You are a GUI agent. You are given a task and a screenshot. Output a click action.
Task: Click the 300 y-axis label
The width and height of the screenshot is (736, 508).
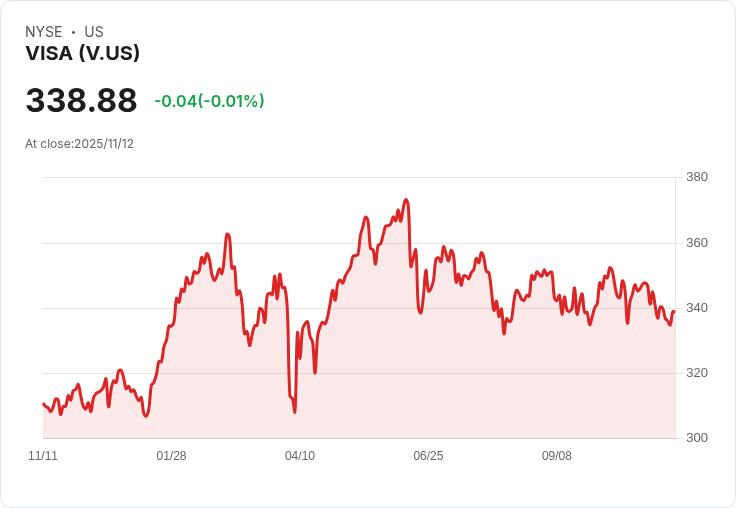pos(697,438)
